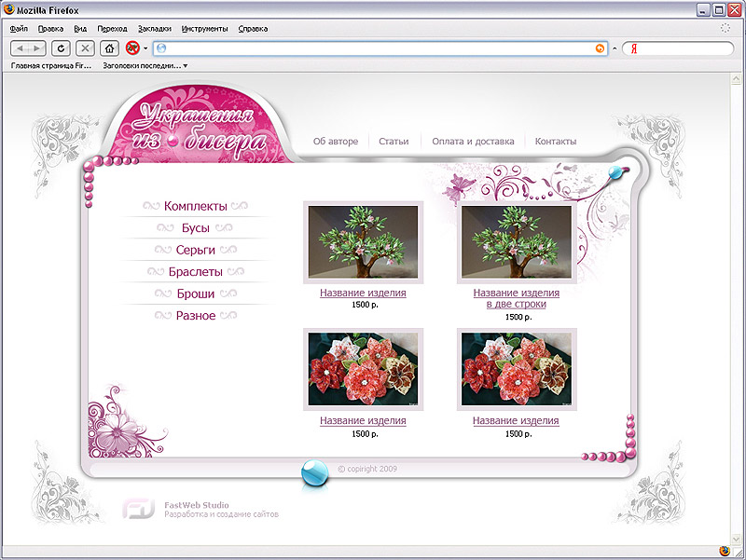This screenshot has width=746, height=560.
Task: Click the orange feed icon in address bar
Action: point(600,48)
